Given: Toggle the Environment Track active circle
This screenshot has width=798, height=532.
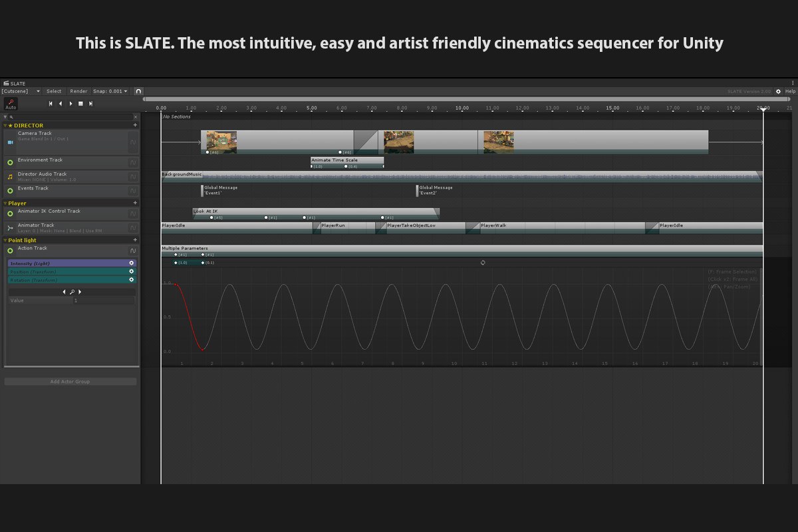Looking at the screenshot, I should (10, 162).
